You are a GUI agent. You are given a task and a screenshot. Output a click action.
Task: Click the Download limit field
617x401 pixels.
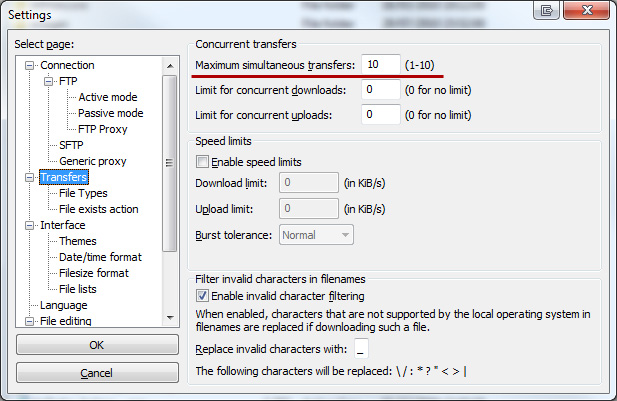[309, 183]
